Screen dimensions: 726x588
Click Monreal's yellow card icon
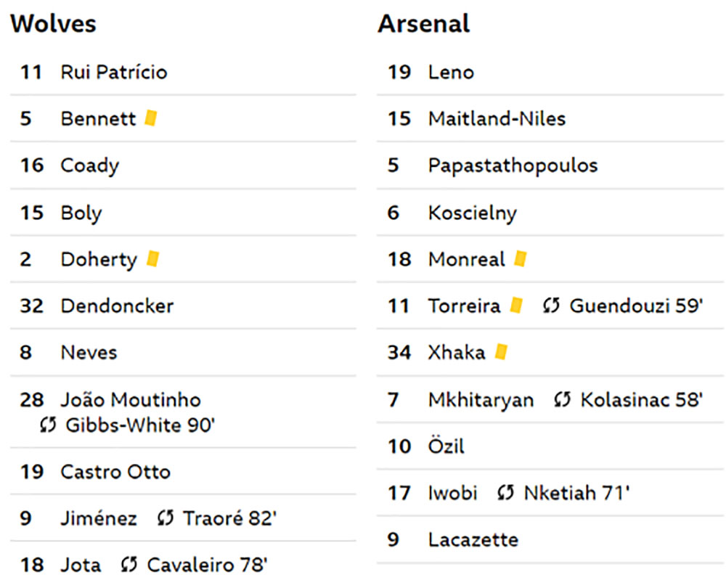(521, 259)
